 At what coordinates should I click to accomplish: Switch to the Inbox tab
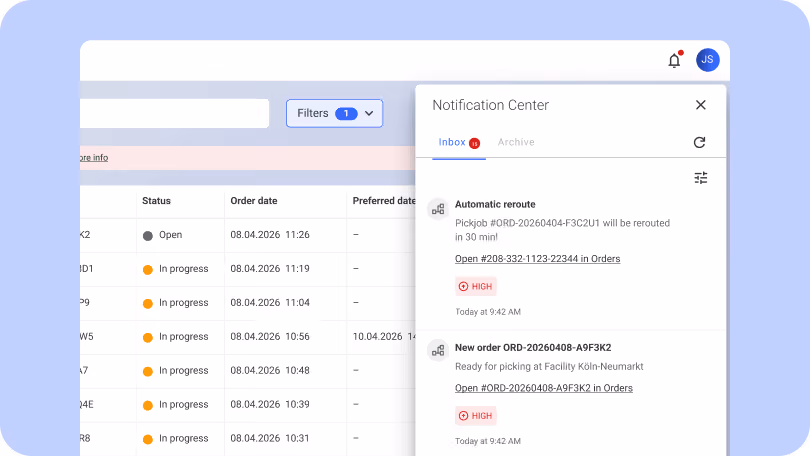459,143
